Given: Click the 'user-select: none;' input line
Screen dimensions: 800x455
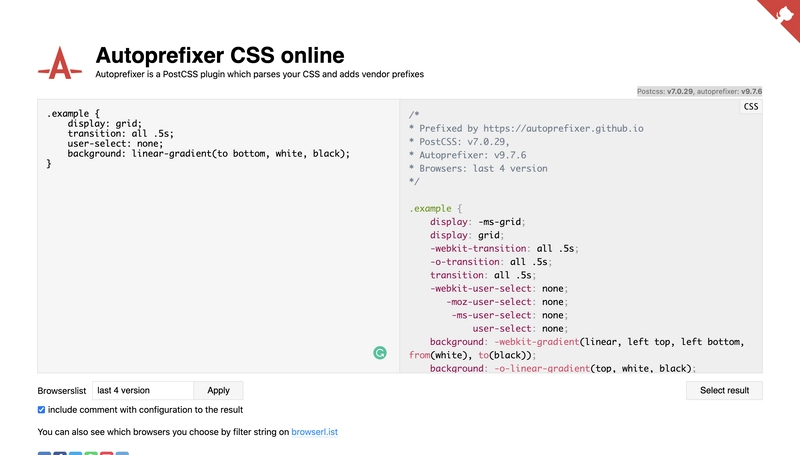Looking at the screenshot, I should [x=115, y=143].
